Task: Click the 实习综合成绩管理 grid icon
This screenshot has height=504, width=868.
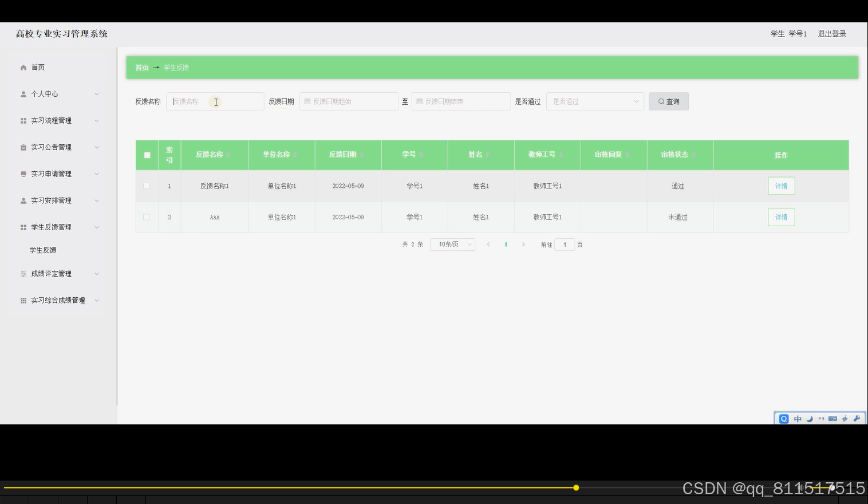Action: pyautogui.click(x=23, y=301)
